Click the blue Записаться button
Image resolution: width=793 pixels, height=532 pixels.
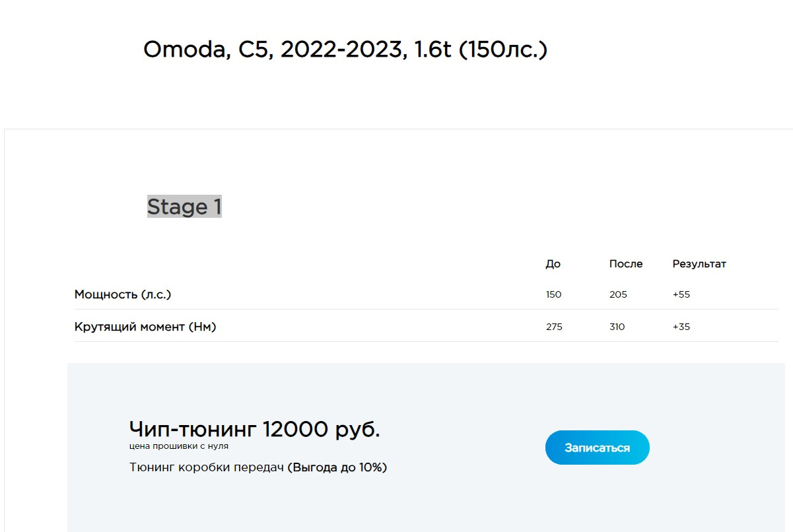click(597, 448)
